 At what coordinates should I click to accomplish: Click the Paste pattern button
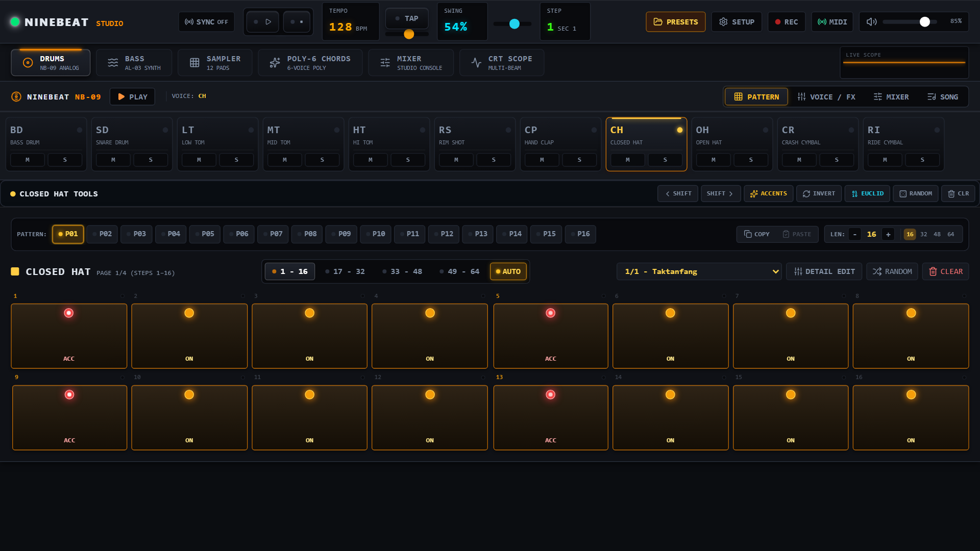pos(797,234)
